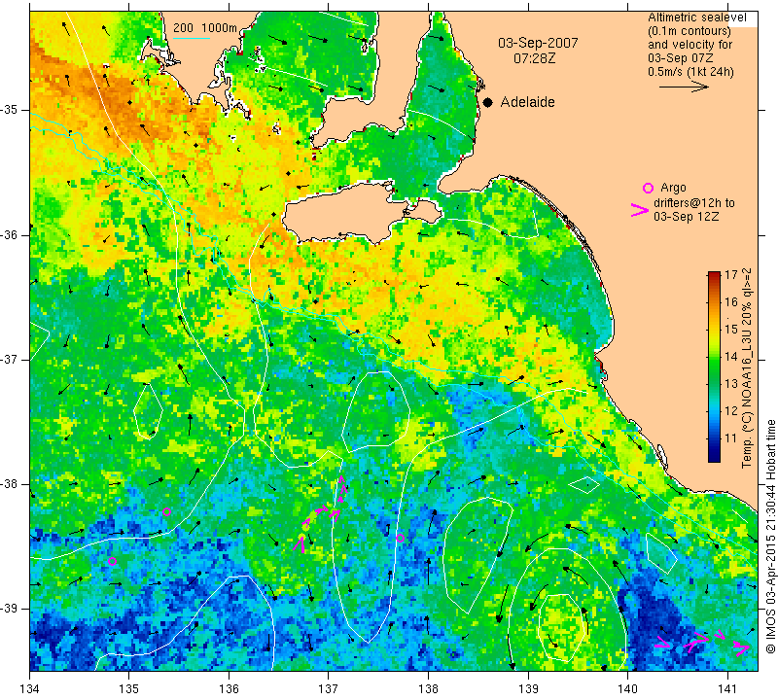This screenshot has width=778, height=700.
Task: Click the date text 03-Sep-2007
Action: click(x=538, y=43)
